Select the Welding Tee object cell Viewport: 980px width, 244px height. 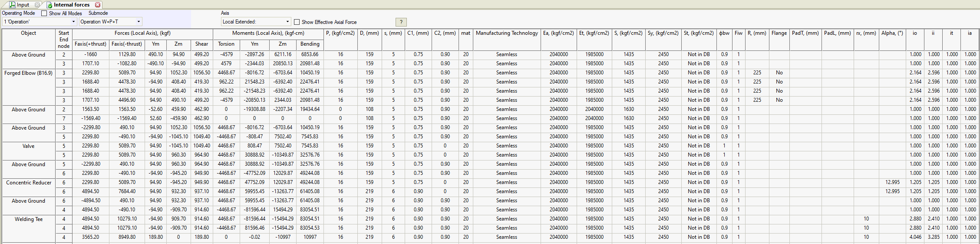29,219
